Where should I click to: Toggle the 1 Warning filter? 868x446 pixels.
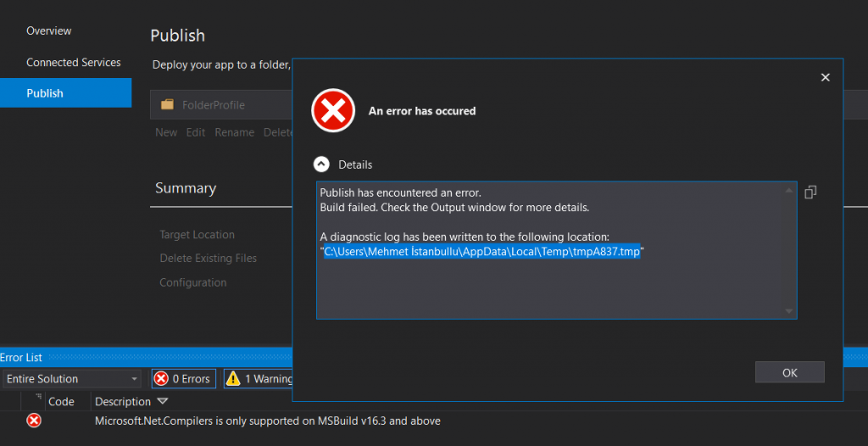259,379
